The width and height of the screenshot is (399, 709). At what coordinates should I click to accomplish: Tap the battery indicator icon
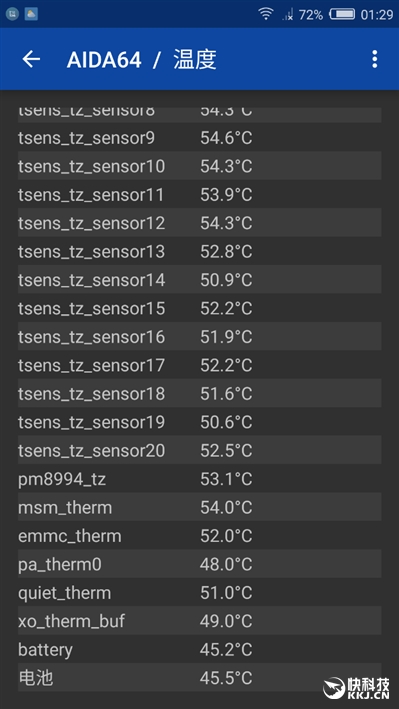coord(342,14)
